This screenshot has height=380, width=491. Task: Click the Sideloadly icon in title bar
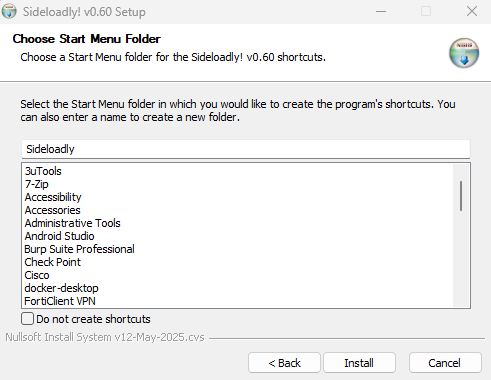tap(9, 11)
